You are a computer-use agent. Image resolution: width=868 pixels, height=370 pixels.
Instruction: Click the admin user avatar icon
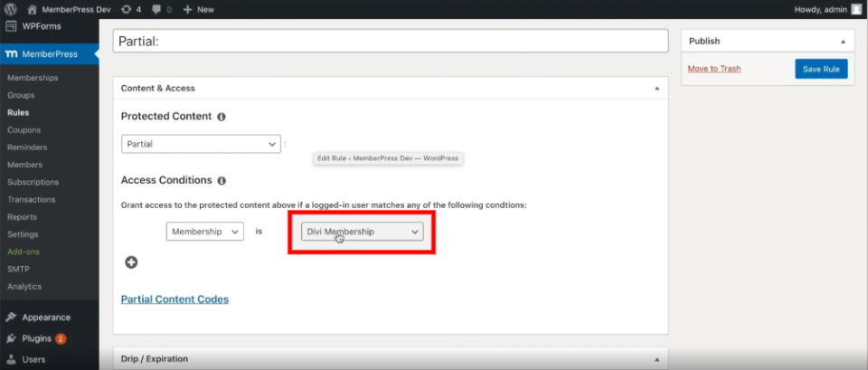click(856, 9)
